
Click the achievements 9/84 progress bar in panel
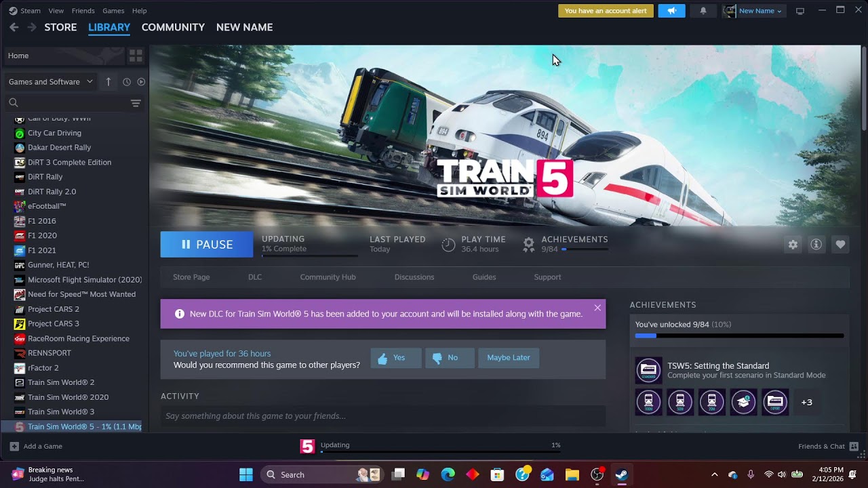pos(739,335)
